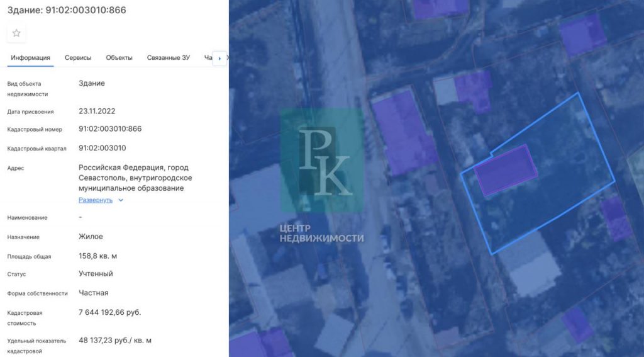Expand address using chevron next to Развернуть
This screenshot has width=644, height=357.
point(121,200)
